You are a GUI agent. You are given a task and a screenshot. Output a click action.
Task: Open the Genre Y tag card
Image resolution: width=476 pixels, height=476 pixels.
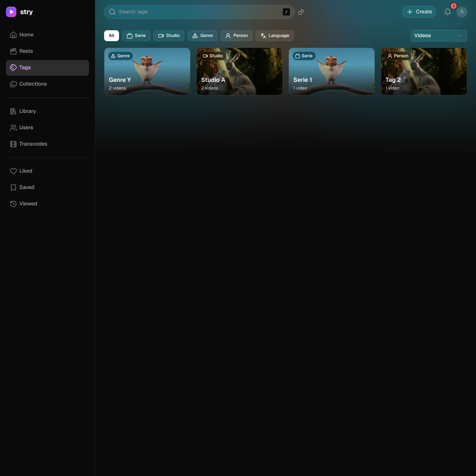tap(147, 71)
